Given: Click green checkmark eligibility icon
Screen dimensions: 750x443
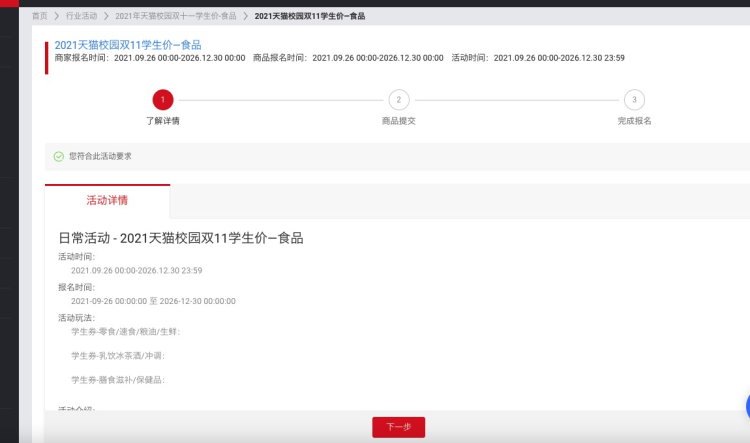Looking at the screenshot, I should pyautogui.click(x=59, y=156).
